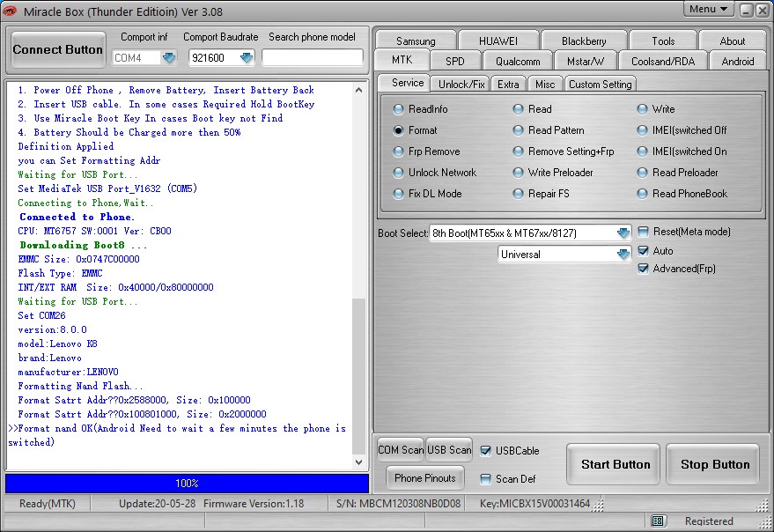Click the USB Scan button
The width and height of the screenshot is (774, 532).
tap(449, 450)
